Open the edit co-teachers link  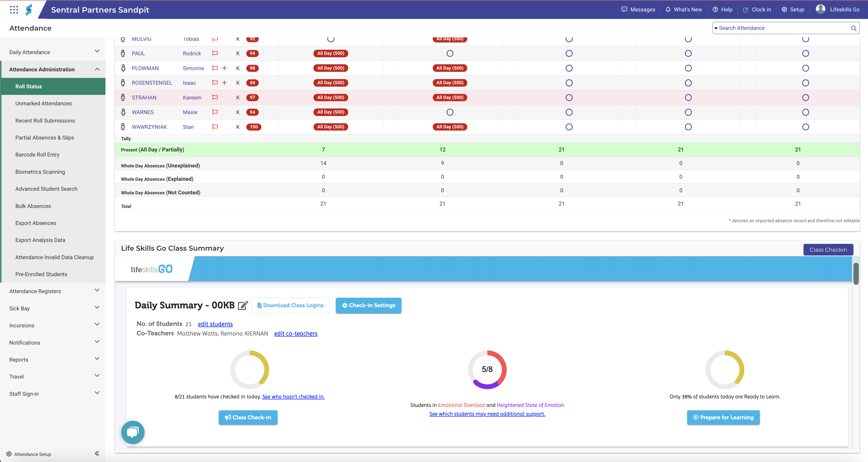click(296, 333)
